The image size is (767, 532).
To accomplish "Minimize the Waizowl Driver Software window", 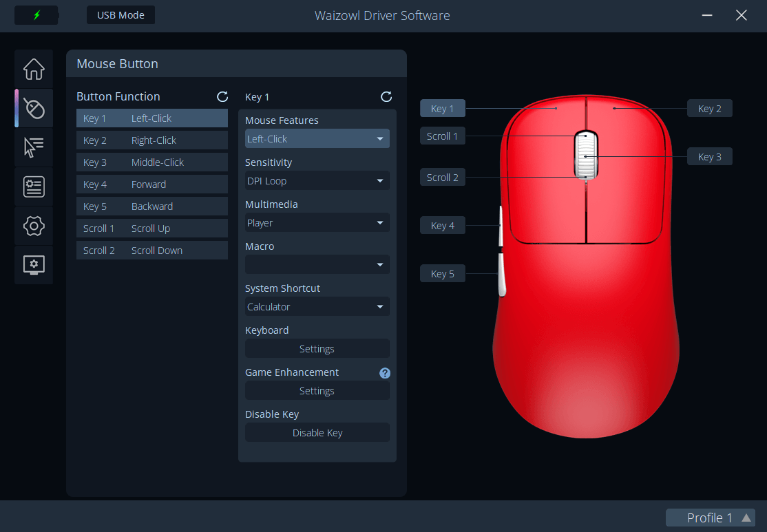I will point(707,15).
